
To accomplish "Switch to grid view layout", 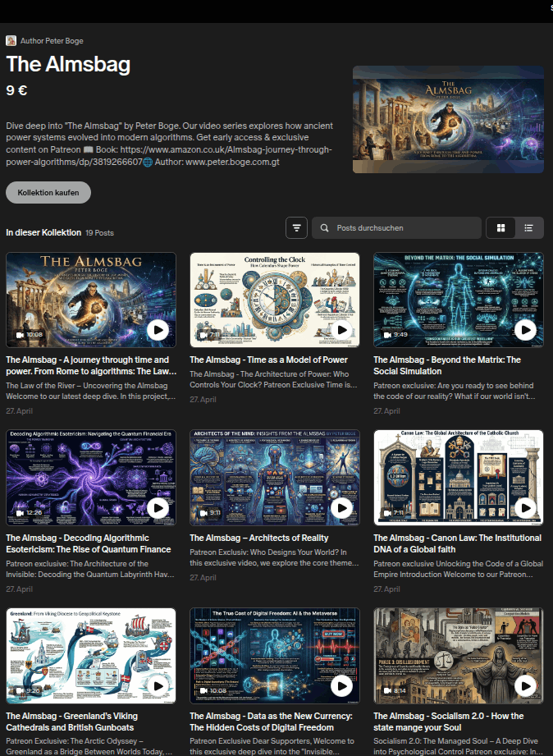I will (501, 227).
